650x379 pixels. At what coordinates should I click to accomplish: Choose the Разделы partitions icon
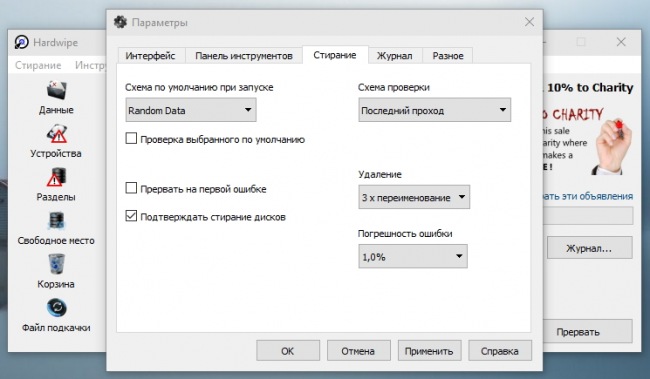(56, 177)
